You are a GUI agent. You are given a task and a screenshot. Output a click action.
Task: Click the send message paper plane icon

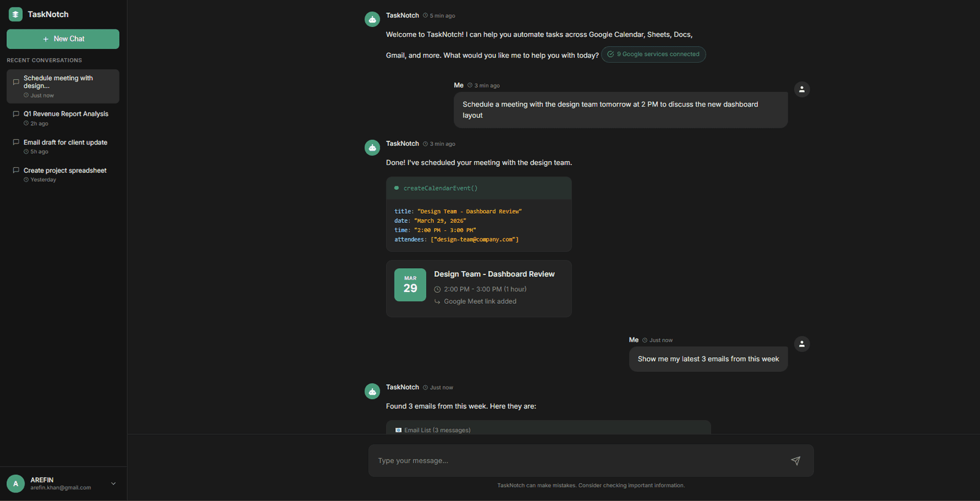(796, 461)
